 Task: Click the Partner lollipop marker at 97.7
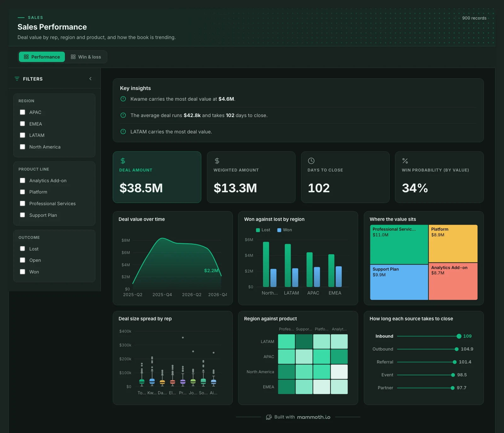coord(453,388)
